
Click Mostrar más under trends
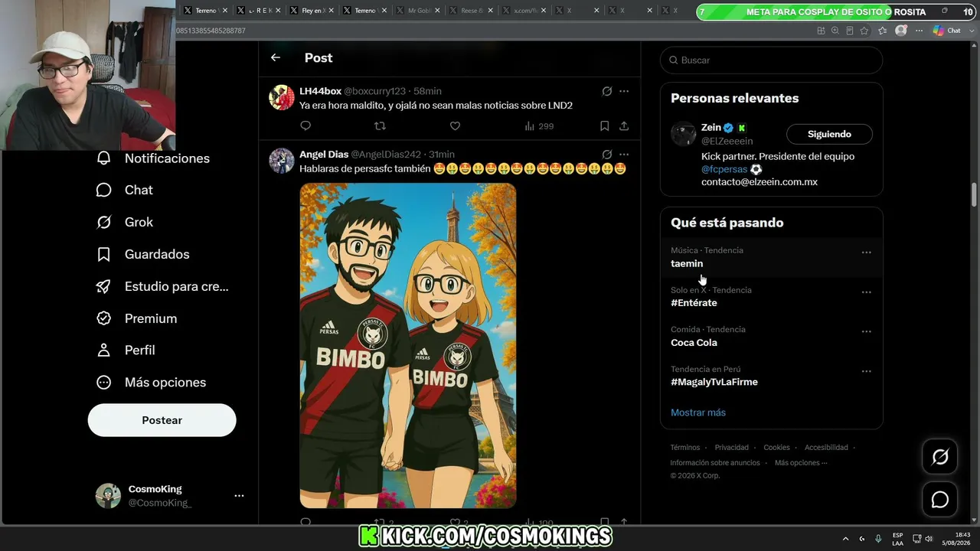698,412
